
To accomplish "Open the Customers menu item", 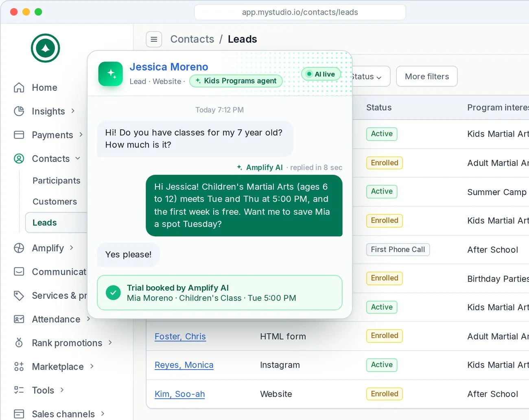I will pos(55,202).
